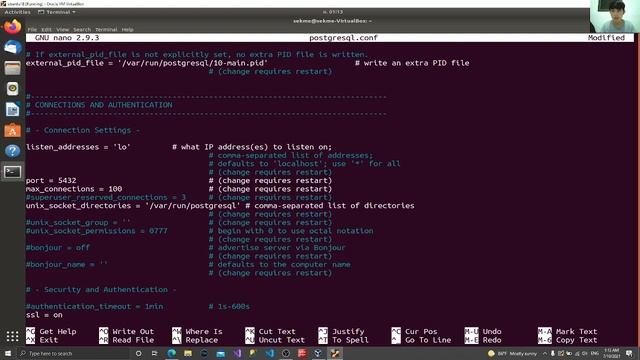Select the Terminal icon in dock
Image resolution: width=640 pixels, height=360 pixels.
[12, 172]
